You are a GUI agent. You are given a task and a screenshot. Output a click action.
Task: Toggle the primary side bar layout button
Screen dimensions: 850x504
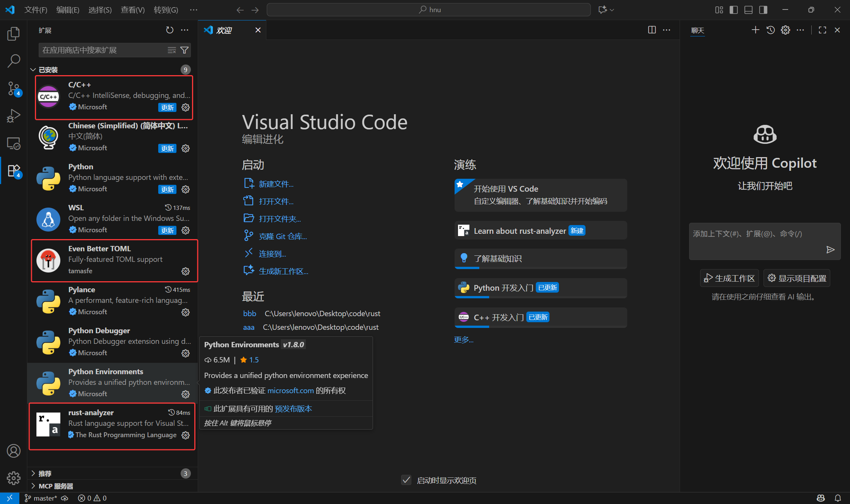coord(734,10)
